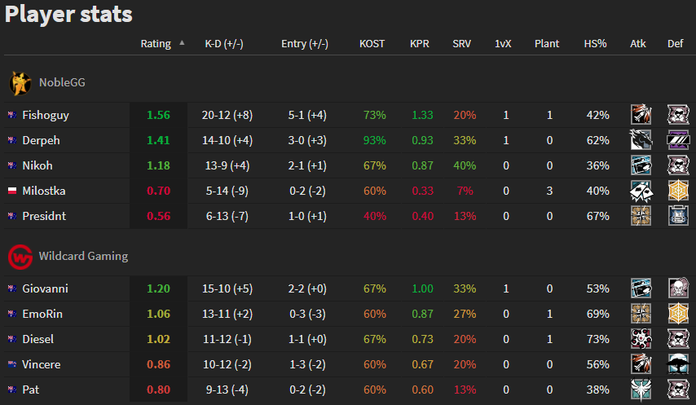Sort by HS% column header
This screenshot has width=696, height=405.
pos(595,44)
